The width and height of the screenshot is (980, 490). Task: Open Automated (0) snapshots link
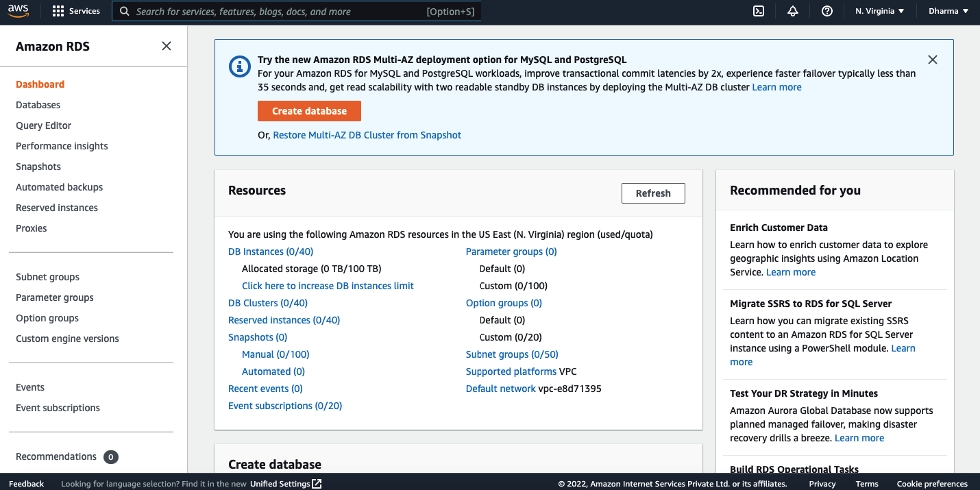(x=273, y=371)
